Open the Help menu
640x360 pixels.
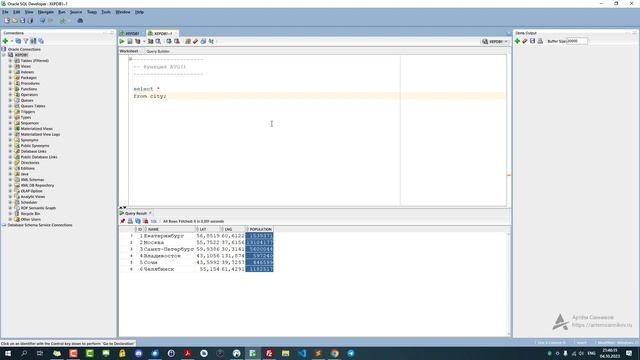point(139,12)
